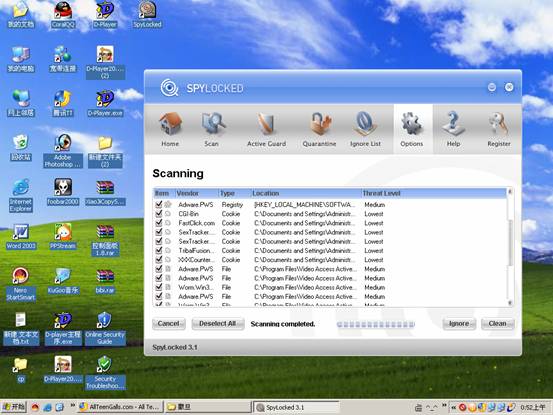Screen dimensions: 553x415
Task: Sort results by Threat Level column header
Action: coord(433,193)
